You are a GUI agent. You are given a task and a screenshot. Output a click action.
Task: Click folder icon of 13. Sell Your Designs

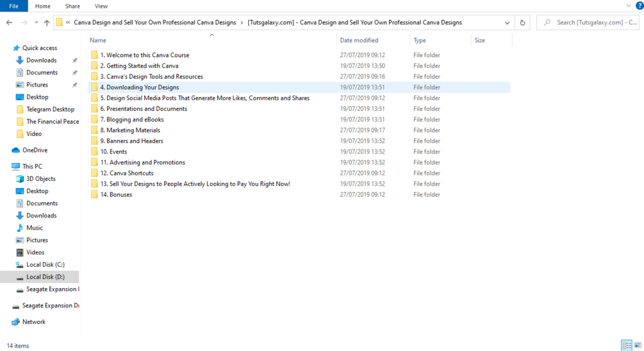[94, 184]
